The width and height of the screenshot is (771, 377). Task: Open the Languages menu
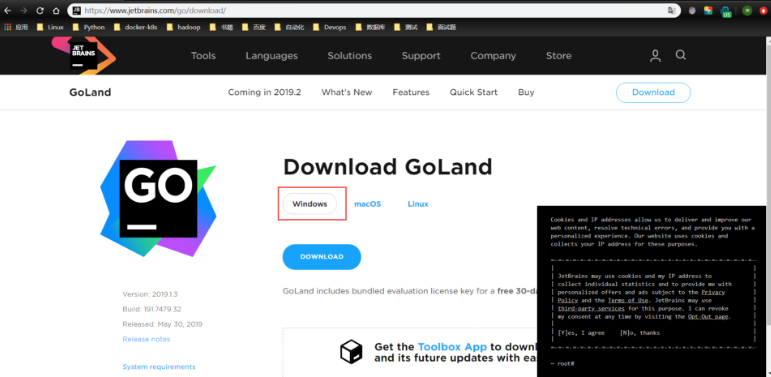click(x=271, y=56)
